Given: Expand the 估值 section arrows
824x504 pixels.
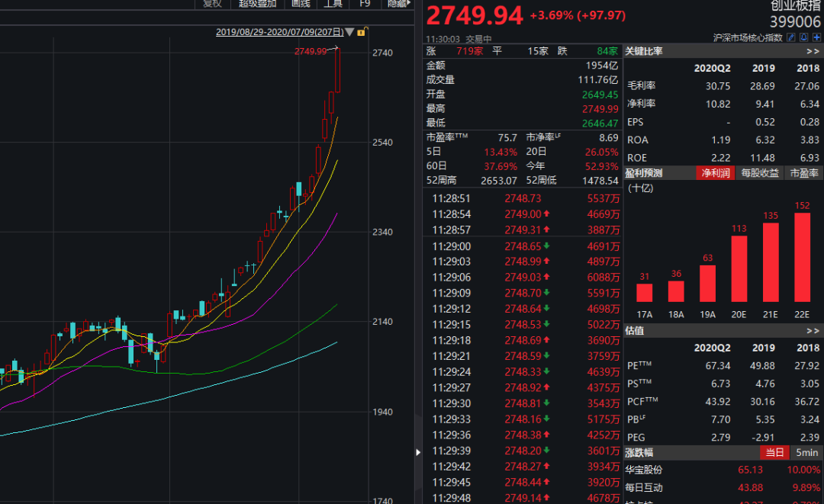Looking at the screenshot, I should [x=813, y=331].
